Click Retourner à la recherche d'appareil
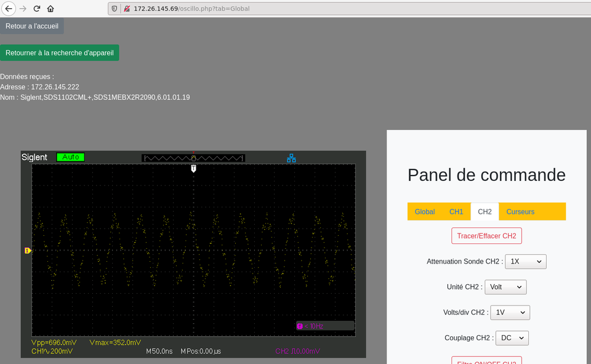Screen dimensions: 591x364 tap(59, 53)
